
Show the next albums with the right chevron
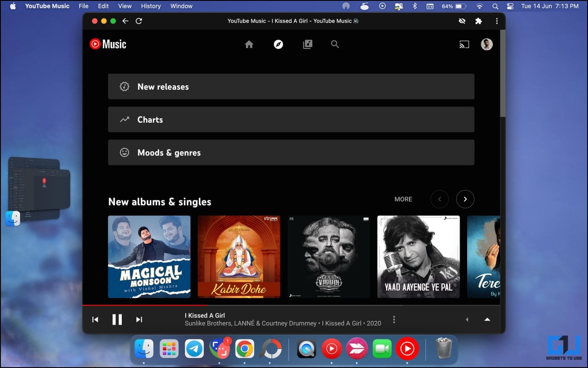(465, 199)
